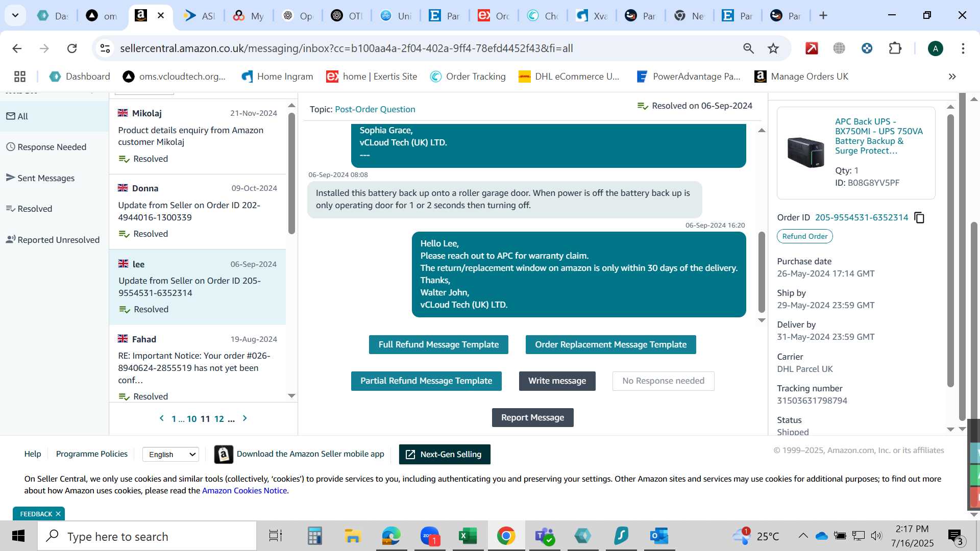Go to inbox page 10
The image size is (980, 551).
(x=191, y=419)
